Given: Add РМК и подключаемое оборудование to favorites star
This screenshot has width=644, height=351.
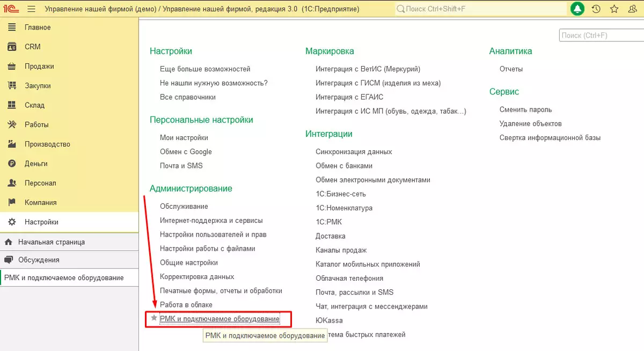Looking at the screenshot, I should [x=154, y=318].
